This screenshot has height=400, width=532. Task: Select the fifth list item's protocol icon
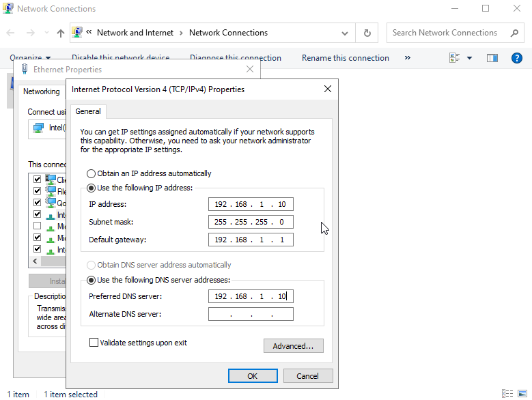[x=51, y=228]
